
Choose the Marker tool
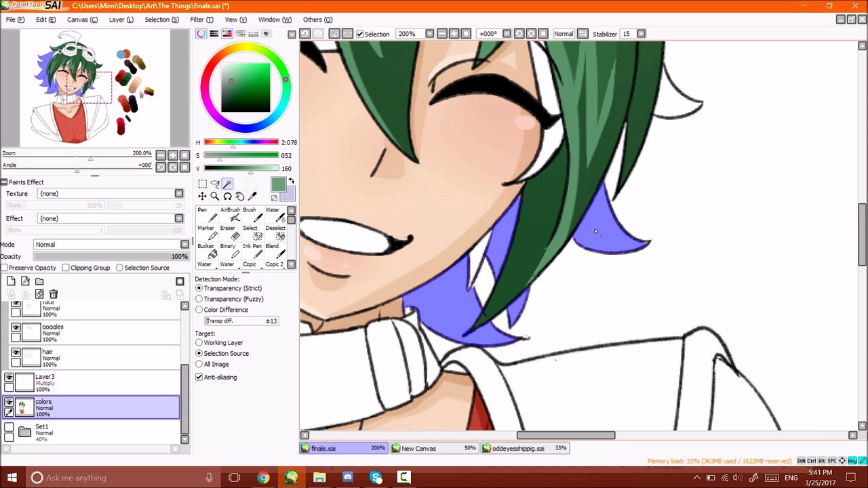pos(207,233)
